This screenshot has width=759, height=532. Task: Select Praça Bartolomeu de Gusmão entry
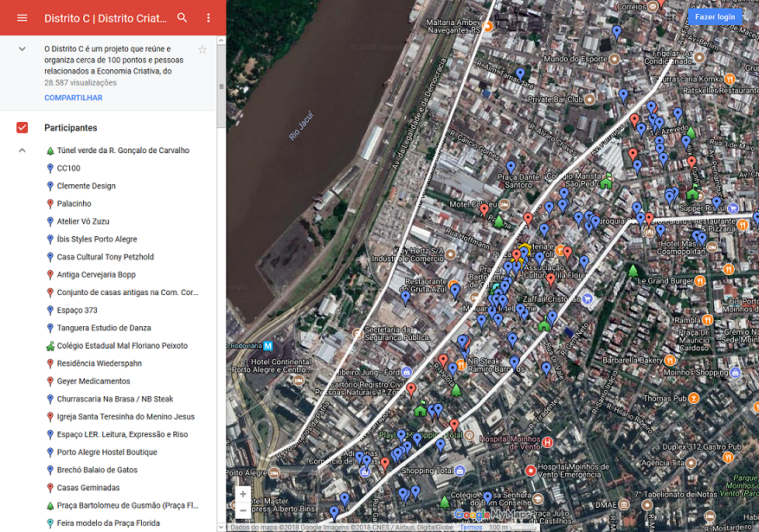[x=128, y=505]
